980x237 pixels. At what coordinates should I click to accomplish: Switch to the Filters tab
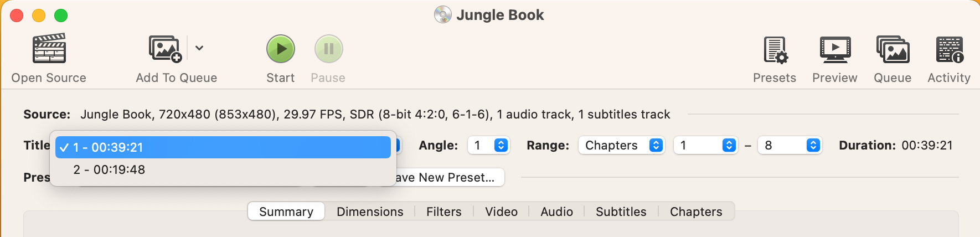pyautogui.click(x=444, y=212)
